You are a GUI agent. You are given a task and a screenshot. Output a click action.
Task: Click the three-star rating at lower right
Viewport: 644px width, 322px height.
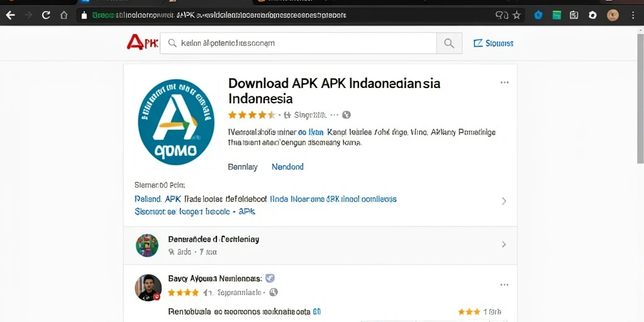[x=469, y=312]
